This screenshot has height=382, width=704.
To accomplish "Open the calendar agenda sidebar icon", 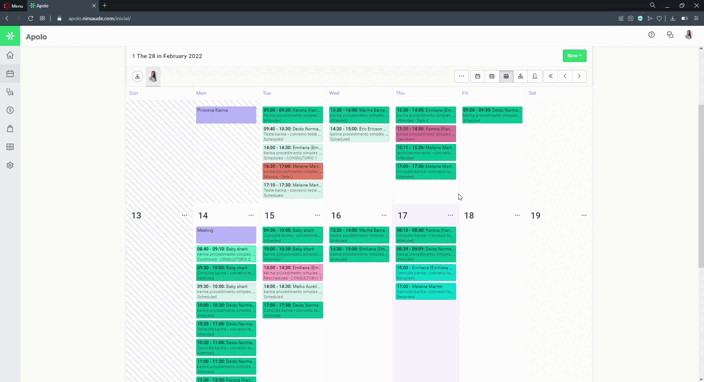I will coord(10,74).
